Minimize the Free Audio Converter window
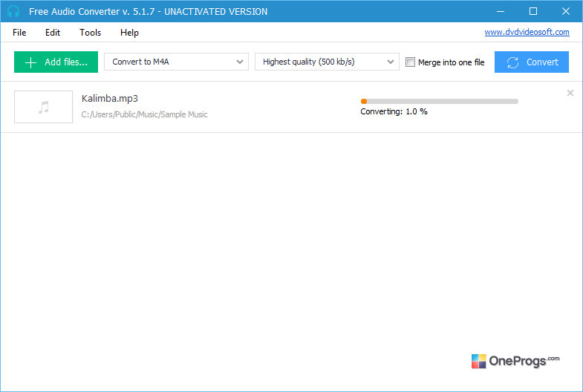 [x=501, y=11]
